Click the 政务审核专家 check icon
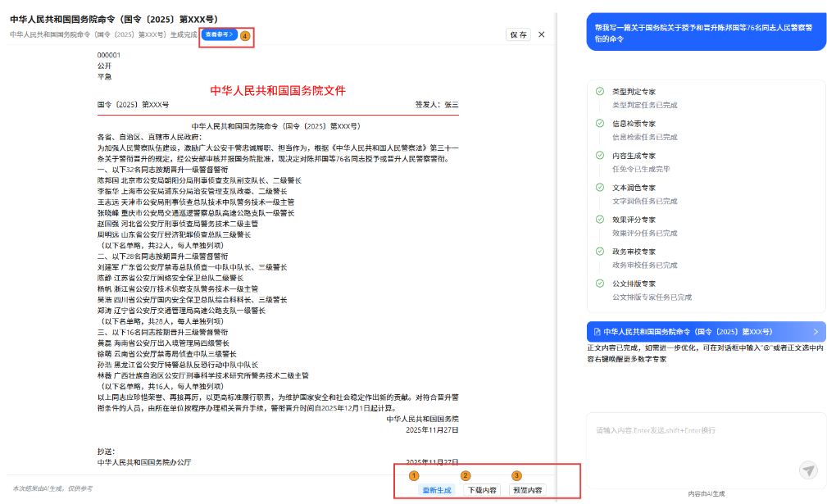Image resolution: width=827 pixels, height=504 pixels. click(x=600, y=251)
